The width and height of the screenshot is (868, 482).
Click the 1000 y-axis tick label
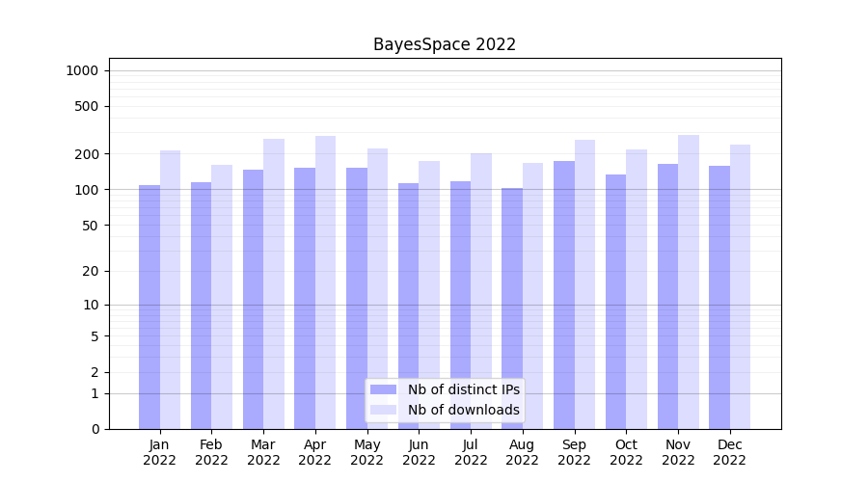click(x=82, y=70)
